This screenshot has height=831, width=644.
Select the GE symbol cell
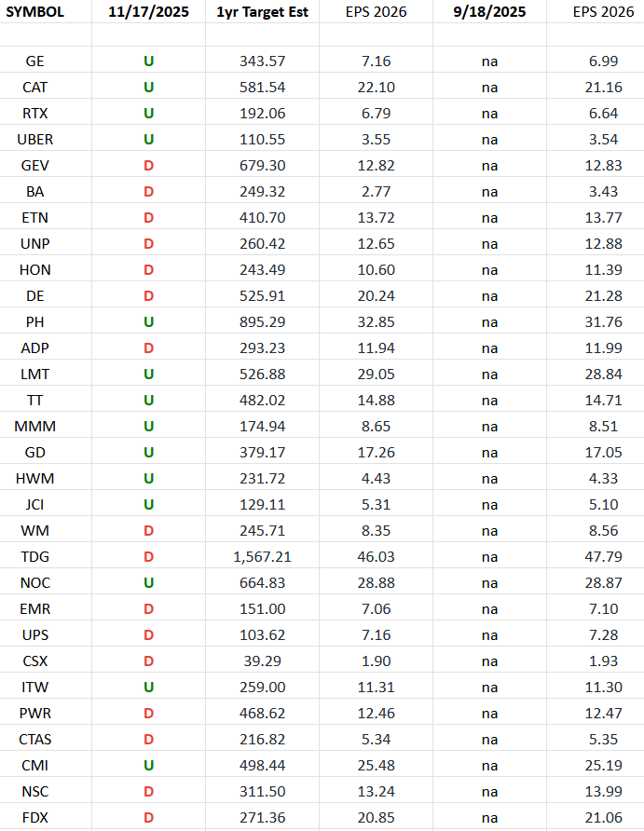tap(35, 61)
